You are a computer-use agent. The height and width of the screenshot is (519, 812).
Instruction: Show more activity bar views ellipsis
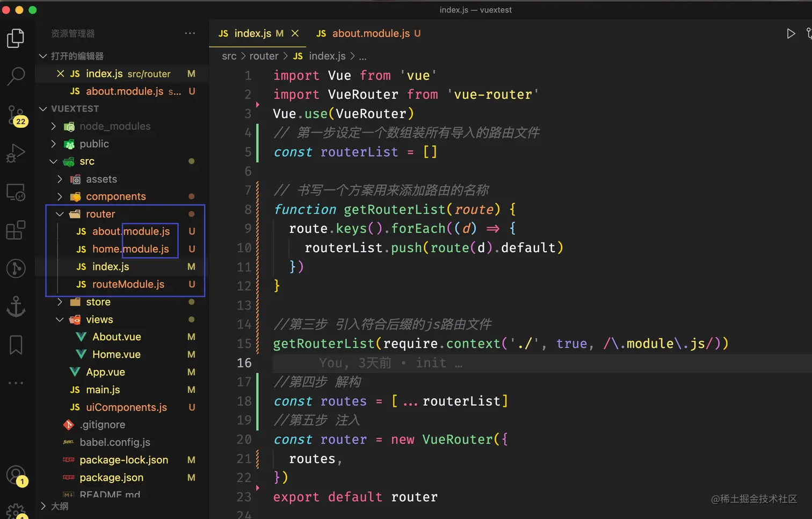click(16, 383)
